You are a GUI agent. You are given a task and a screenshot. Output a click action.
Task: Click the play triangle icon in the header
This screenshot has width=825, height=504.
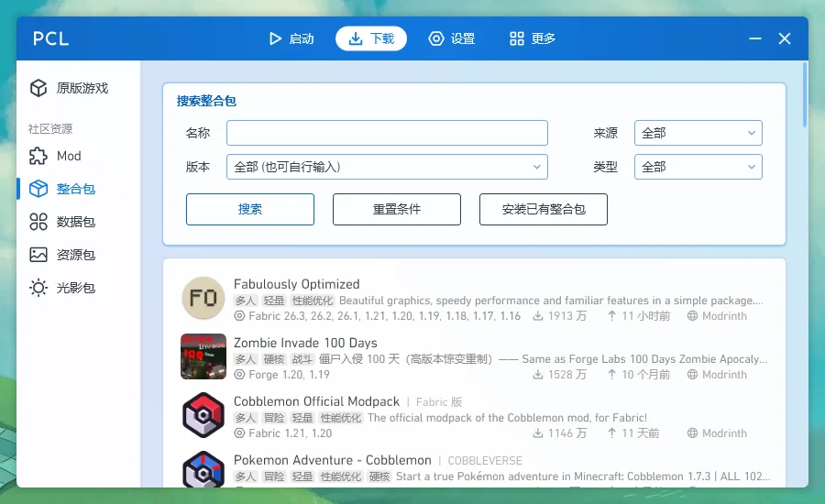[x=275, y=38]
